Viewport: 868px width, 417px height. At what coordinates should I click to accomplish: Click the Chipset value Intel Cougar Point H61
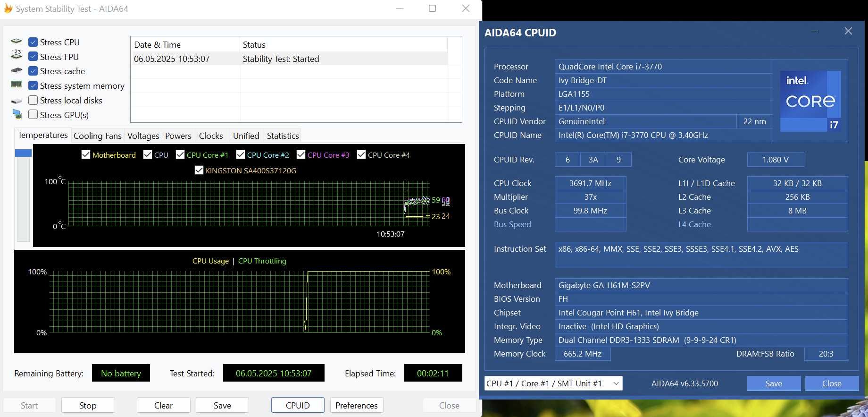coord(701,313)
